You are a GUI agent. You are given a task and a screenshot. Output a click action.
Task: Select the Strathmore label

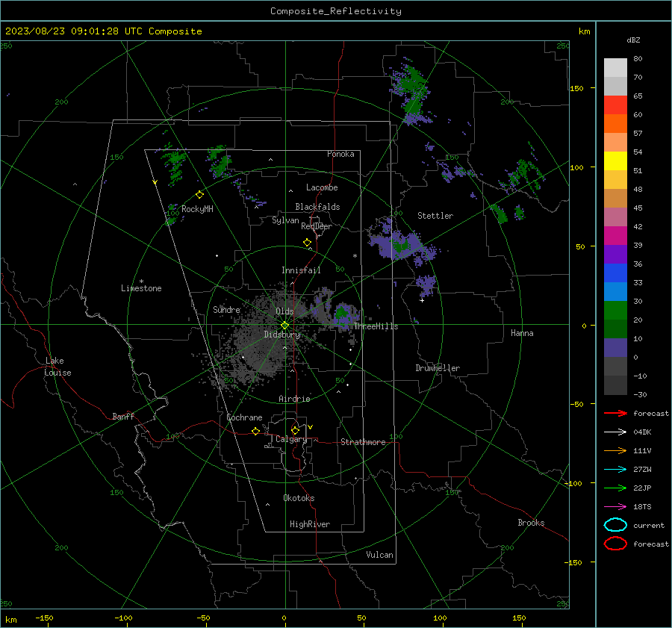(x=363, y=442)
